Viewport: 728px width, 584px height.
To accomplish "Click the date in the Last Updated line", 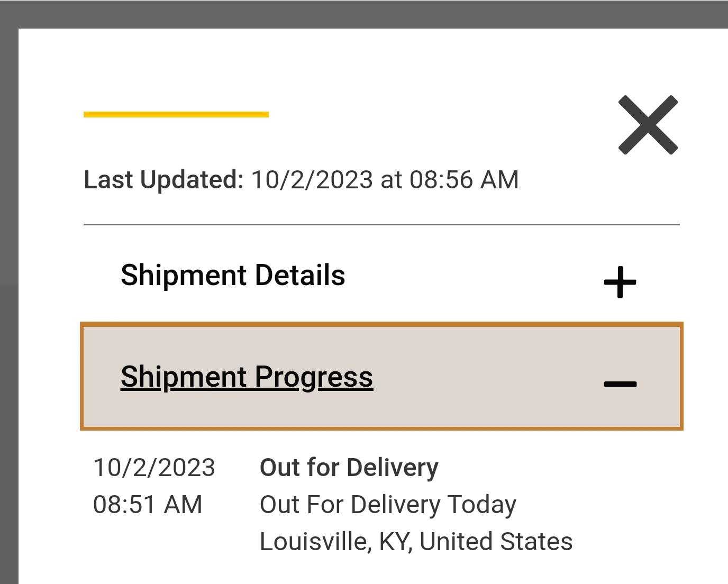I will [312, 180].
